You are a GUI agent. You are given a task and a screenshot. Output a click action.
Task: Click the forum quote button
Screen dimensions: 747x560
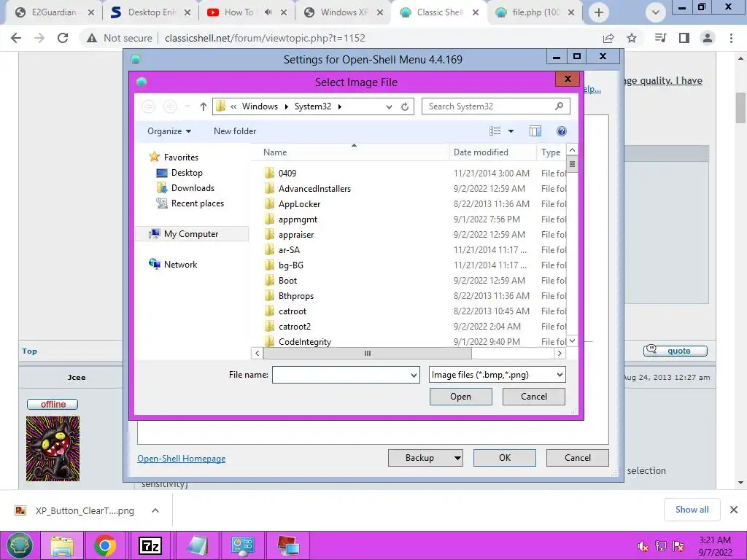point(675,351)
